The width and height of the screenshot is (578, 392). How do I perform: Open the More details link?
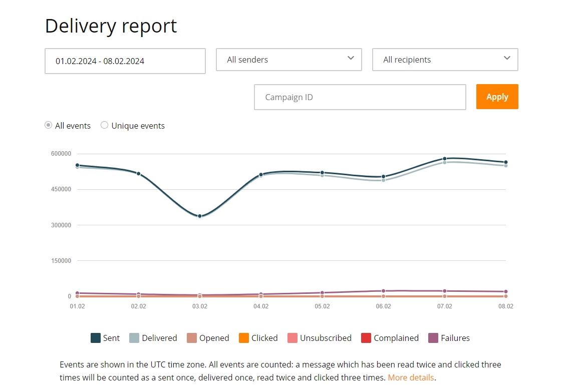[411, 377]
